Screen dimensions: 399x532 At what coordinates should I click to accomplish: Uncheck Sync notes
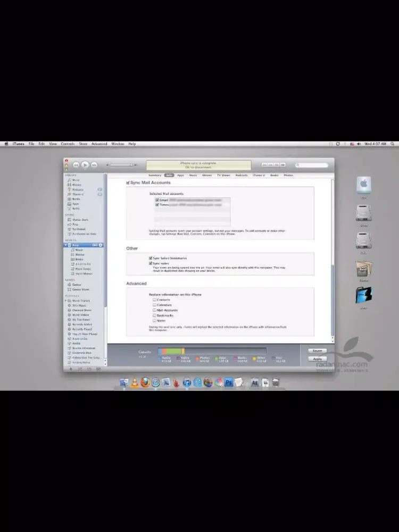[151, 263]
